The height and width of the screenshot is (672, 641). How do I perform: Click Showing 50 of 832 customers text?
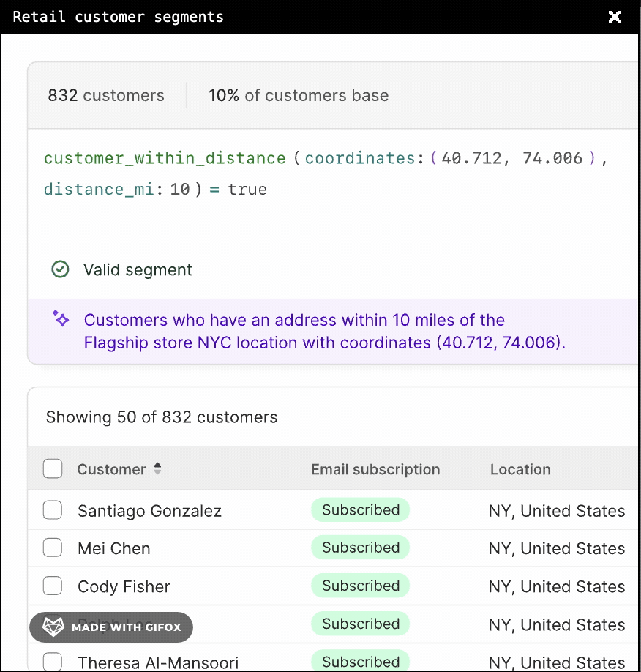[x=162, y=417]
